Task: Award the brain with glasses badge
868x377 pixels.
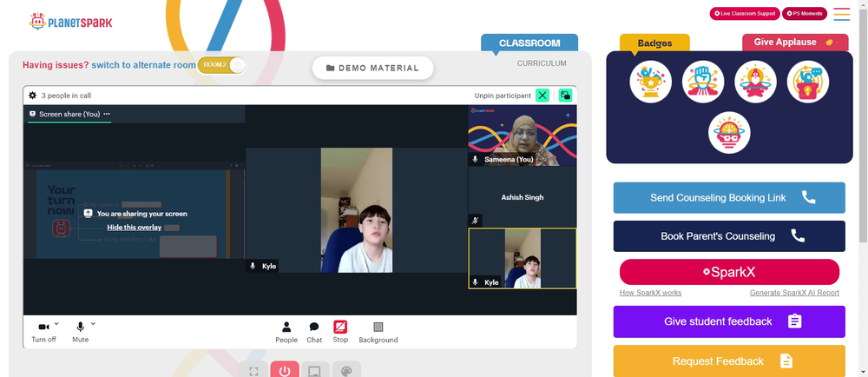Action: (x=729, y=133)
